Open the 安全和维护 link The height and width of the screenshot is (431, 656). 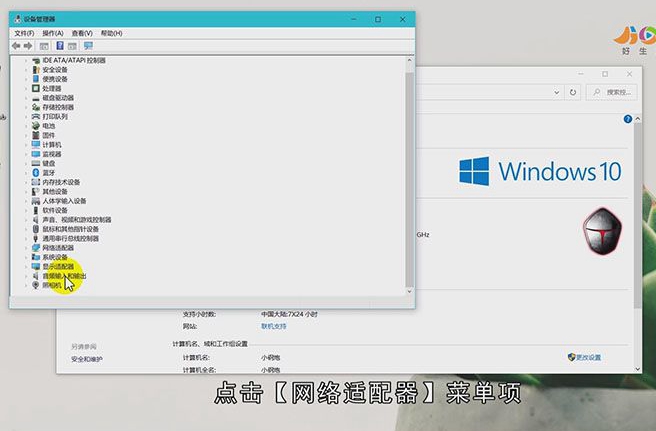pyautogui.click(x=87, y=359)
